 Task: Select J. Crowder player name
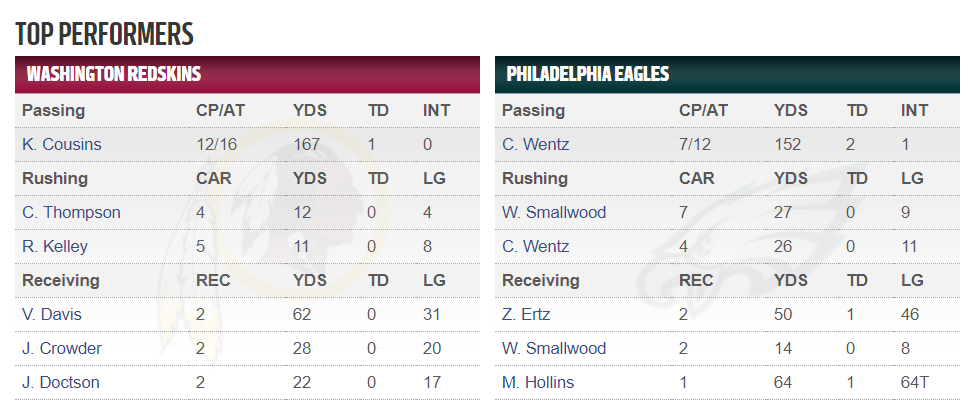click(x=62, y=349)
